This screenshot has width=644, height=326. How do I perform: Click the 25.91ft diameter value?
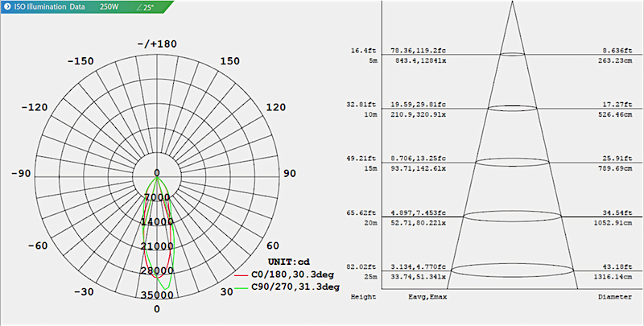617,159
